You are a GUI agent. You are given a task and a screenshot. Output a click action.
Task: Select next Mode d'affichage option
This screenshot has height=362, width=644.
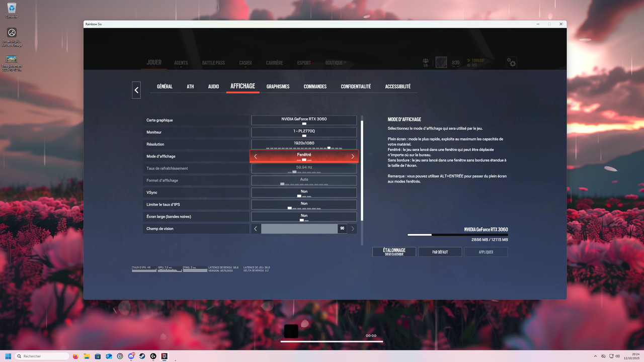click(352, 156)
